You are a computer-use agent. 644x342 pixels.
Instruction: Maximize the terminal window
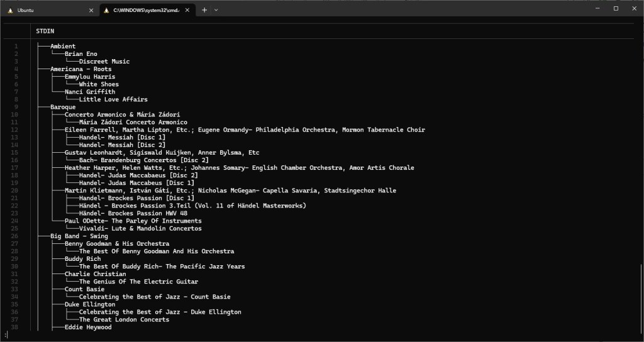coord(616,9)
